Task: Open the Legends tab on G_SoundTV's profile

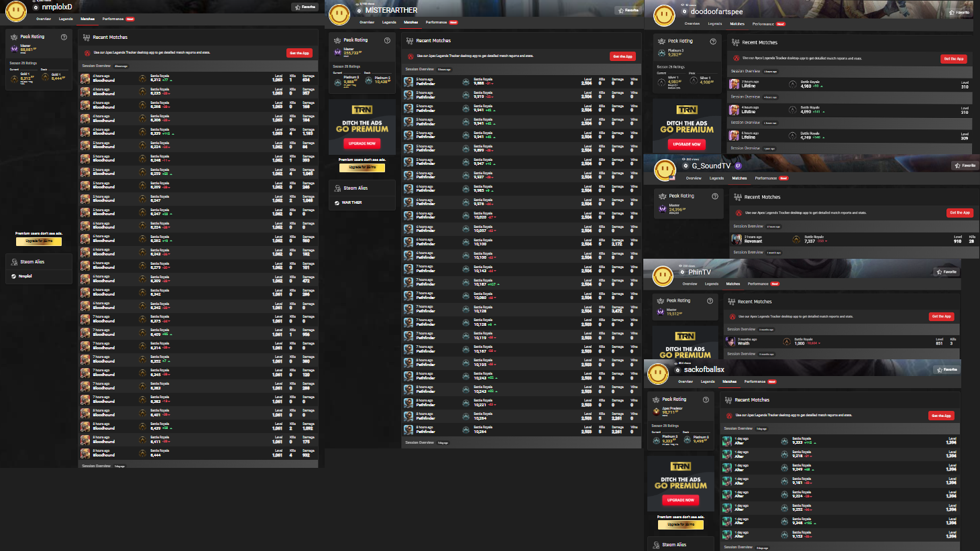Action: pos(717,178)
